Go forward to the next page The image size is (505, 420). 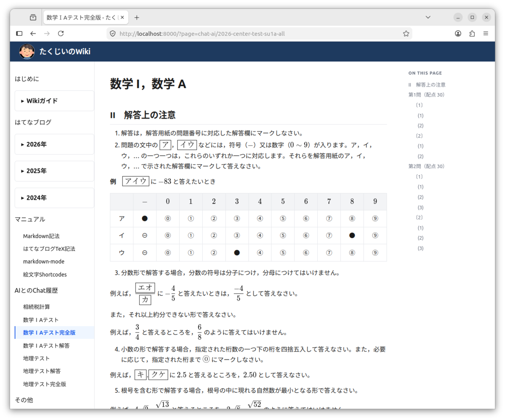tap(47, 33)
